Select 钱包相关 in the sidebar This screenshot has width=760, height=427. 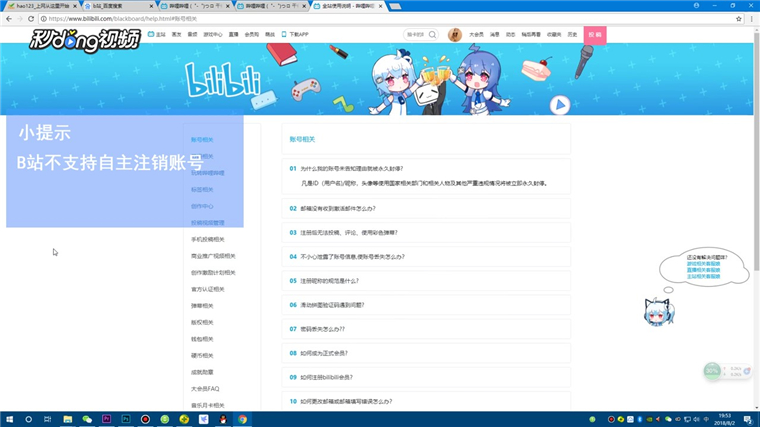point(202,339)
